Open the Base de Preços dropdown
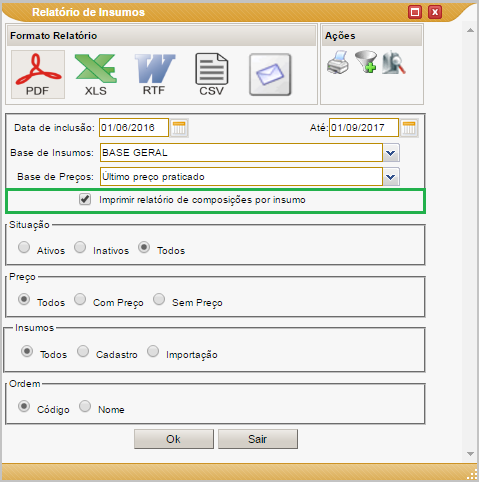479x482 pixels. pyautogui.click(x=391, y=177)
